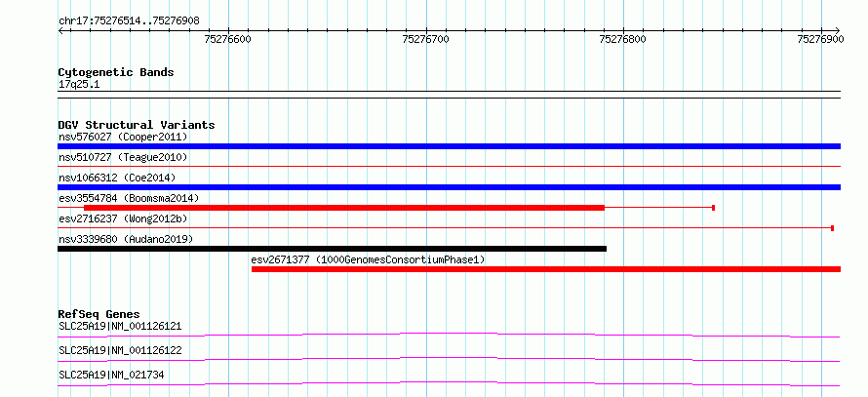Select thin red esv2716237 variant line
This screenshot has width=868, height=397.
446,227
